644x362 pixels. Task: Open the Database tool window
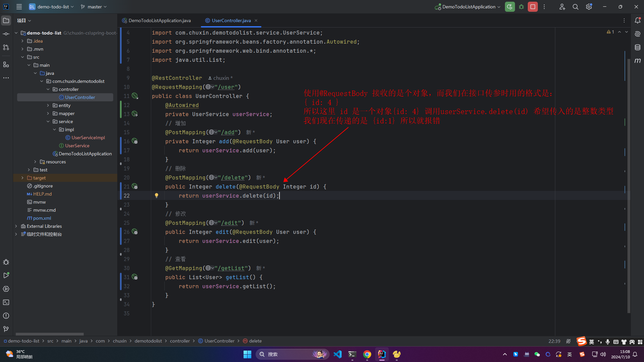tap(637, 47)
